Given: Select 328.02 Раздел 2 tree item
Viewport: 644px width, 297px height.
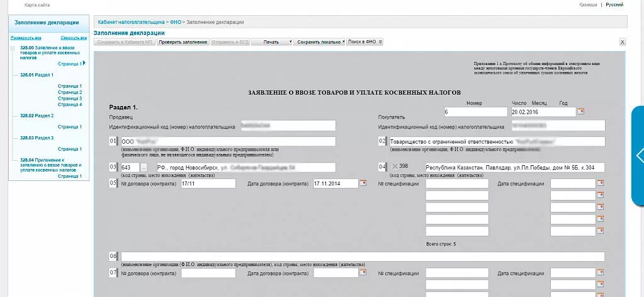Looking at the screenshot, I should [37, 115].
